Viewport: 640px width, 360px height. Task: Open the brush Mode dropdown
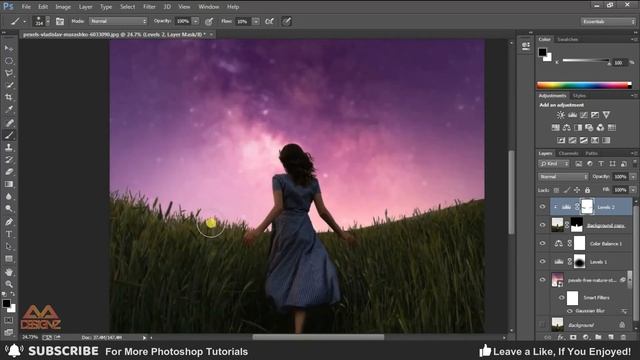[x=118, y=21]
